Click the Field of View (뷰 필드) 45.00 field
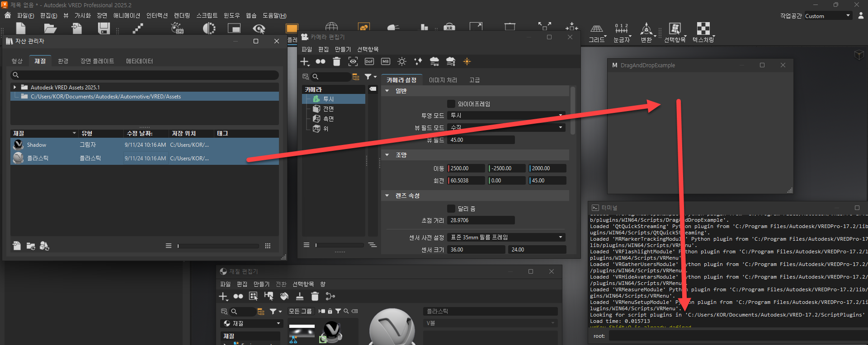Viewport: 868px width, 345px height. pyautogui.click(x=481, y=140)
